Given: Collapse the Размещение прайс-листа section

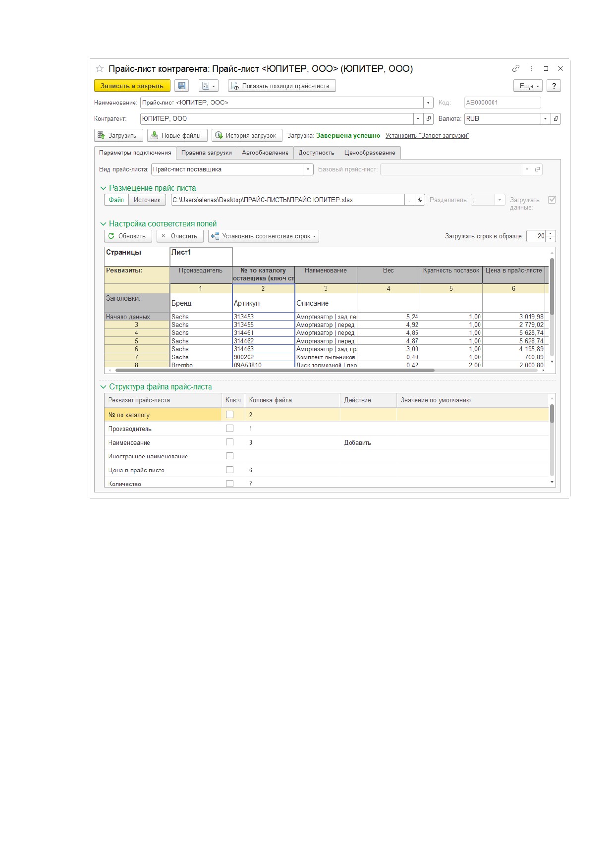Looking at the screenshot, I should [104, 188].
